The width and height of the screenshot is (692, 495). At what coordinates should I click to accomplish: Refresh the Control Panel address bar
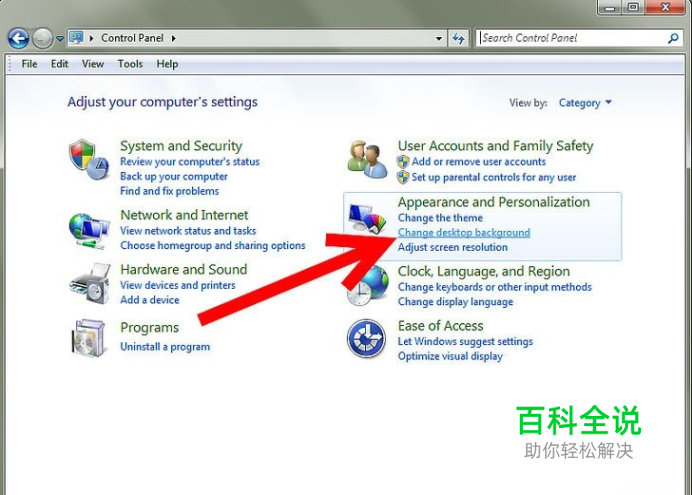click(x=459, y=39)
